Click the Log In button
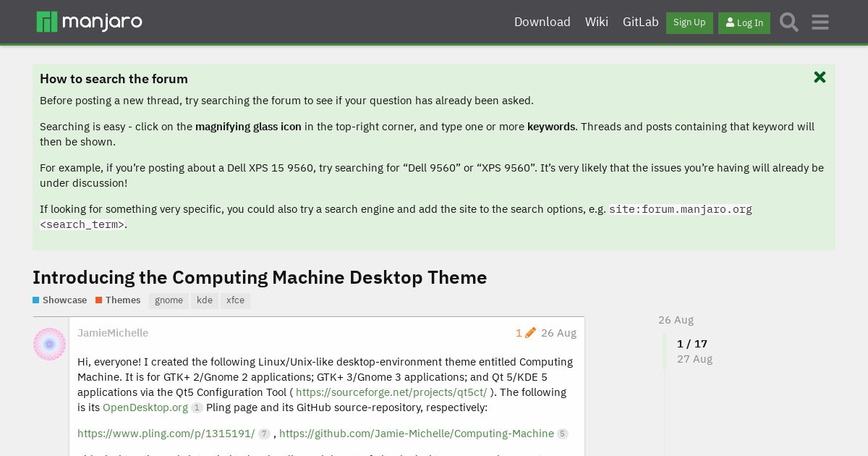 pyautogui.click(x=744, y=22)
